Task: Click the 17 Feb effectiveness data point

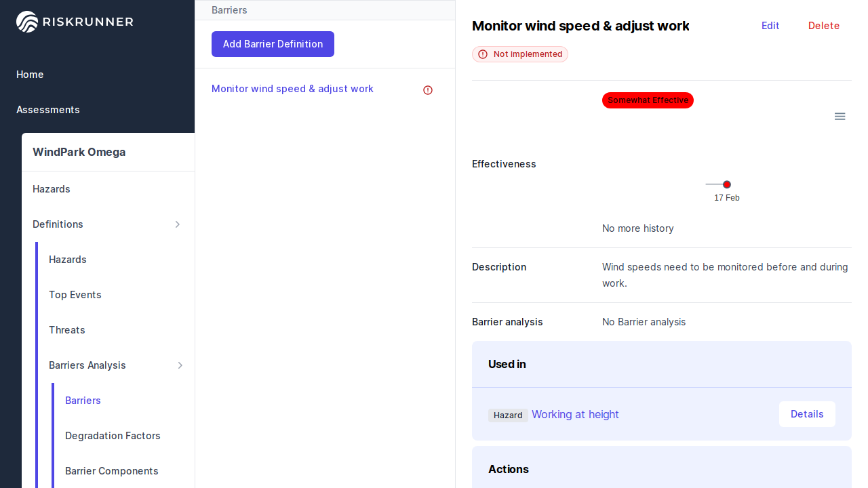Action: coord(727,184)
